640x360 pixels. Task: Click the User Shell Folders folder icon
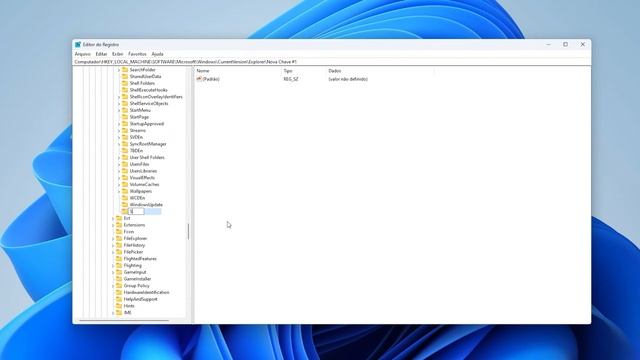tap(125, 157)
